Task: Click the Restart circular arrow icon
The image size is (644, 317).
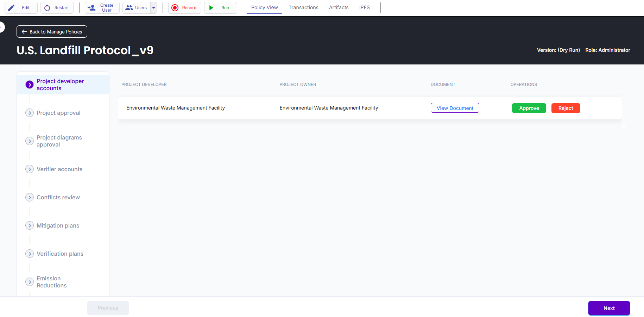Action: (x=47, y=8)
